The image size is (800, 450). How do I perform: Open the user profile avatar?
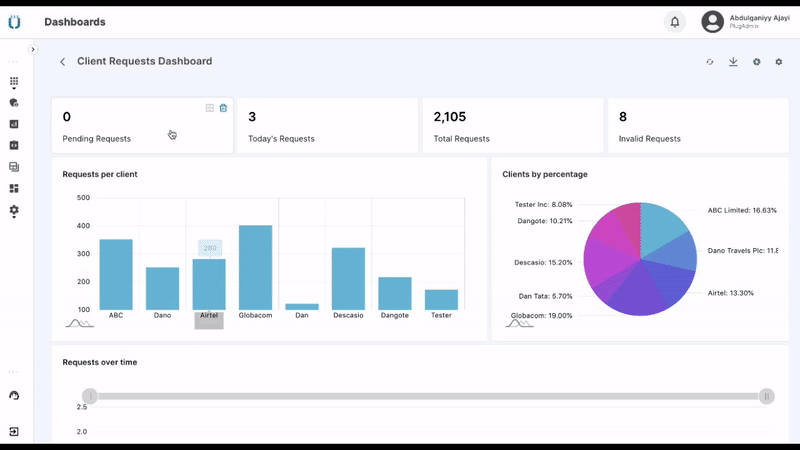click(712, 22)
